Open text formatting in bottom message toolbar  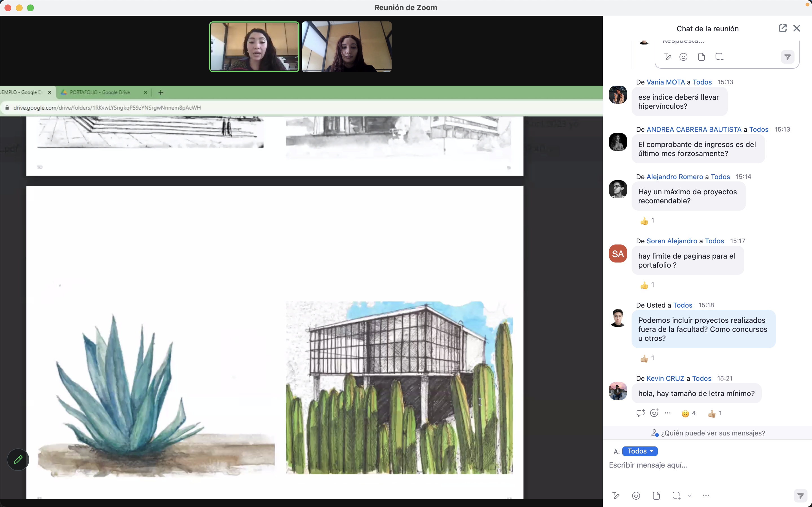click(x=616, y=496)
